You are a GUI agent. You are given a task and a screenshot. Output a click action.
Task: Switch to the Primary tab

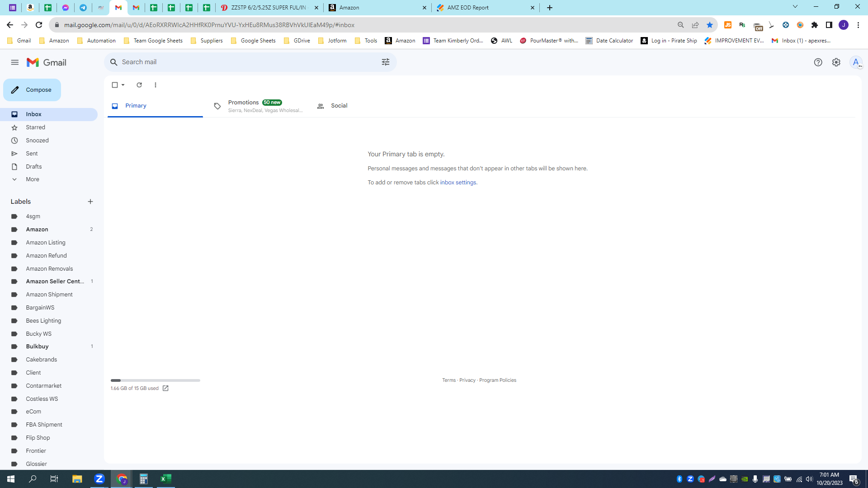(x=155, y=106)
